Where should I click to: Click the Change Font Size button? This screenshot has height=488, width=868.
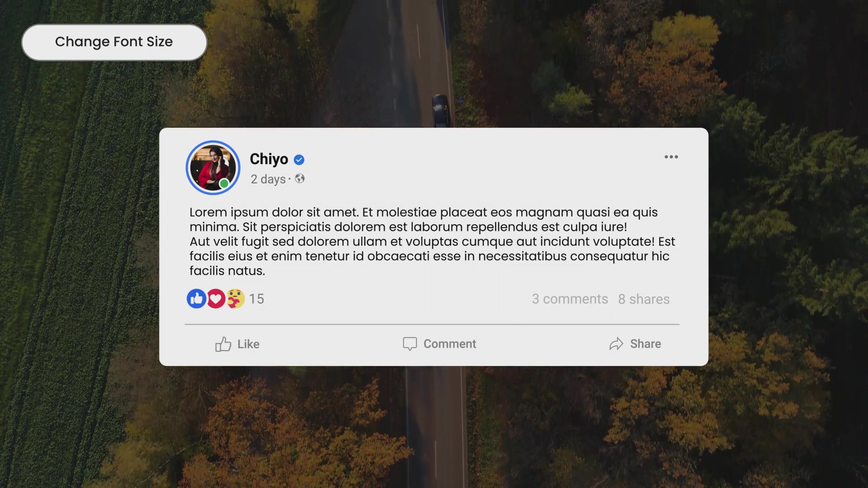click(114, 42)
